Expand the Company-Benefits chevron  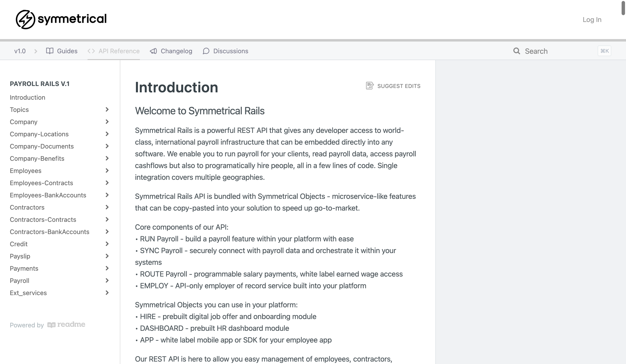click(x=107, y=158)
